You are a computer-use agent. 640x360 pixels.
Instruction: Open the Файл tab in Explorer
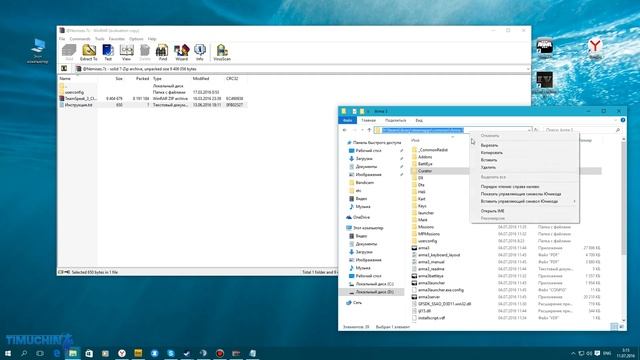point(348,120)
